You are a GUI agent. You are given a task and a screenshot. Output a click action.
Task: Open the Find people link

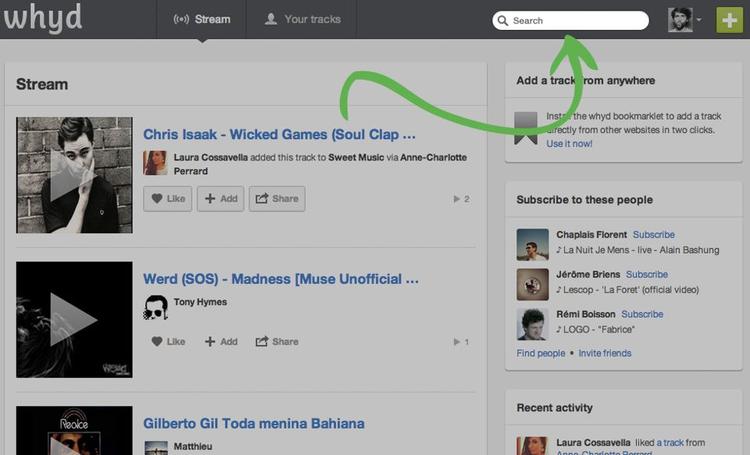pos(540,353)
